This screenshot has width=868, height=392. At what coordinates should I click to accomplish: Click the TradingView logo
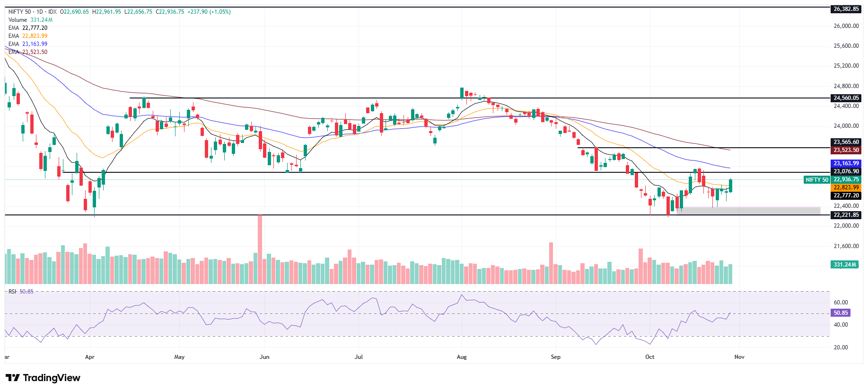[x=43, y=377]
